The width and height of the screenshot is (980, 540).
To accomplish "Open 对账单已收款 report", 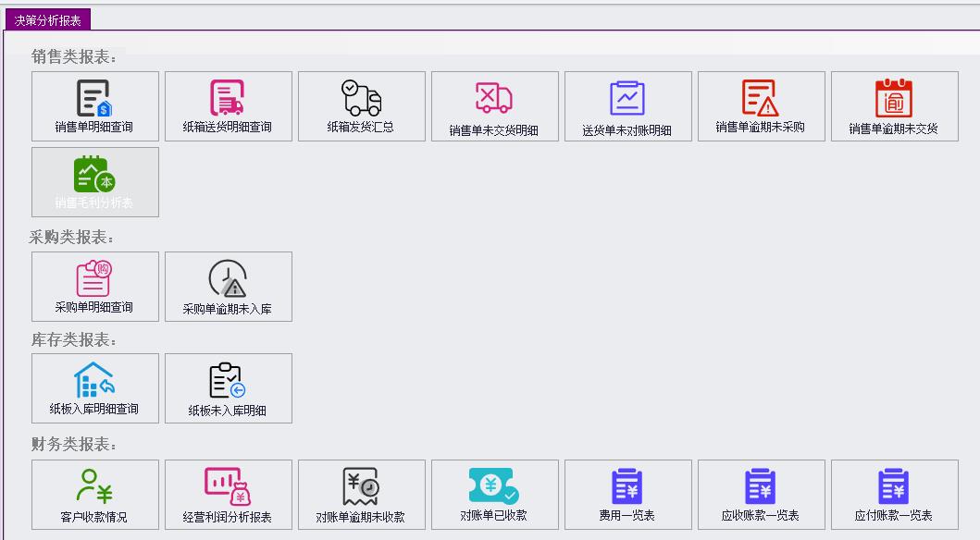I will (x=495, y=495).
